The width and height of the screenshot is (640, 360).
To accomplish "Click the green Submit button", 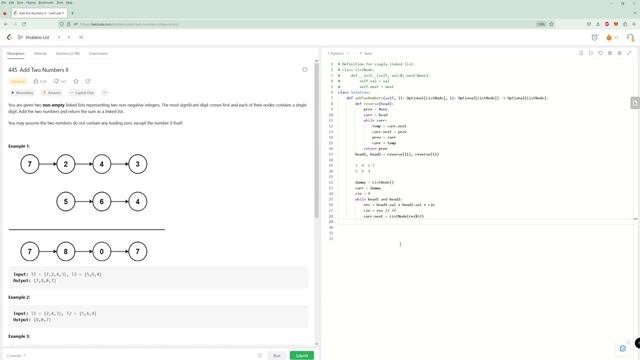I will coord(302,356).
